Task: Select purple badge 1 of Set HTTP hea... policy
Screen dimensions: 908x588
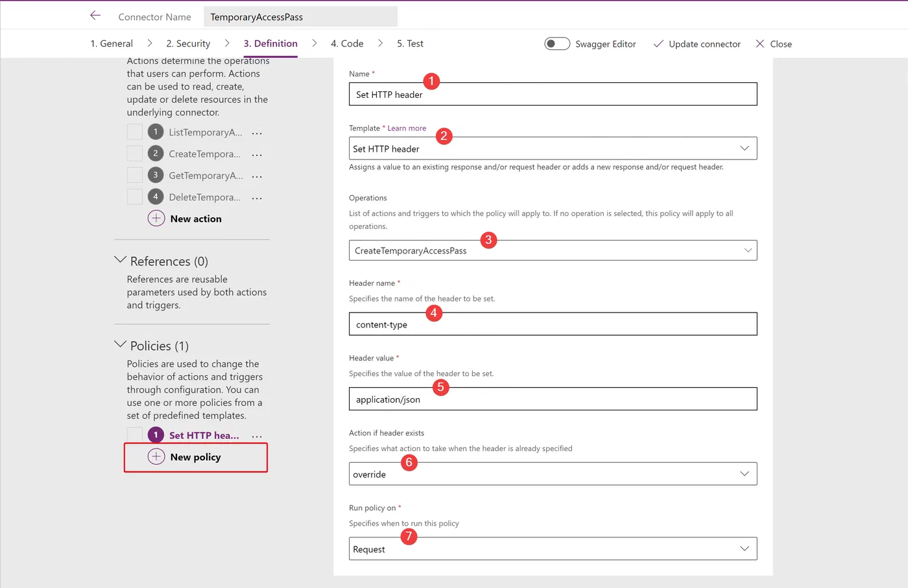Action: (x=156, y=435)
